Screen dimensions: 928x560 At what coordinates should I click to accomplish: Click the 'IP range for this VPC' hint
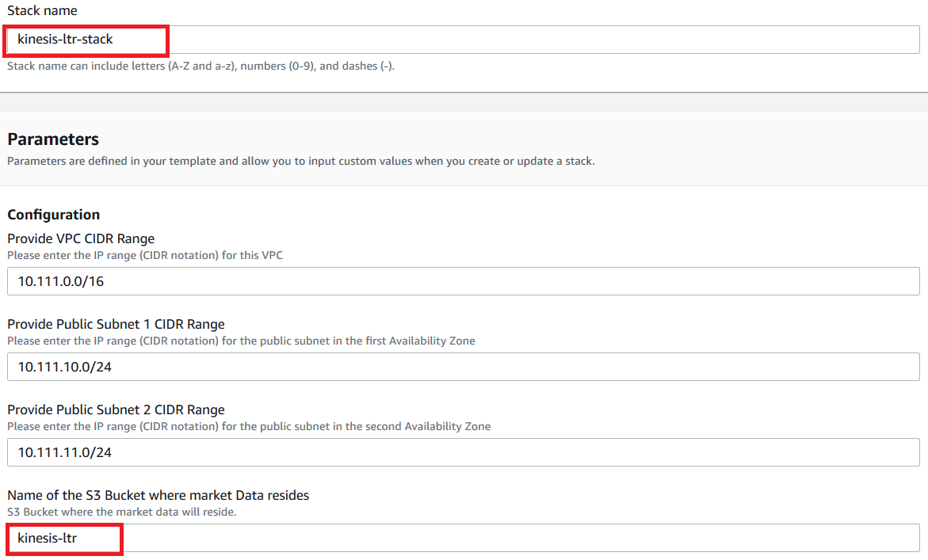click(x=145, y=256)
